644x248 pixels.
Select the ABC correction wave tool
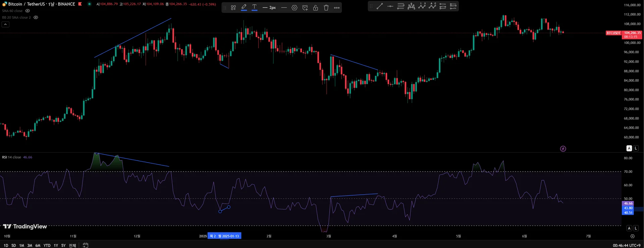tap(432, 6)
